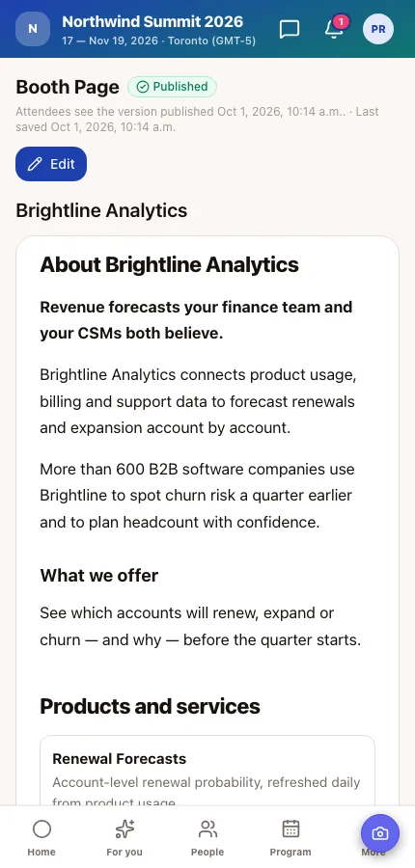Click the Program calendar icon
Screen dimensions: 415x868
pos(290,829)
